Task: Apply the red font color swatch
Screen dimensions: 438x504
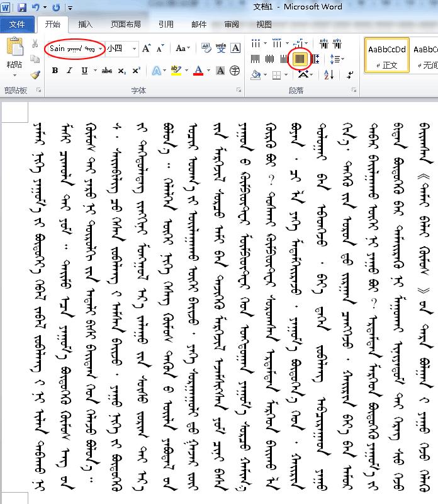Action: (x=198, y=71)
